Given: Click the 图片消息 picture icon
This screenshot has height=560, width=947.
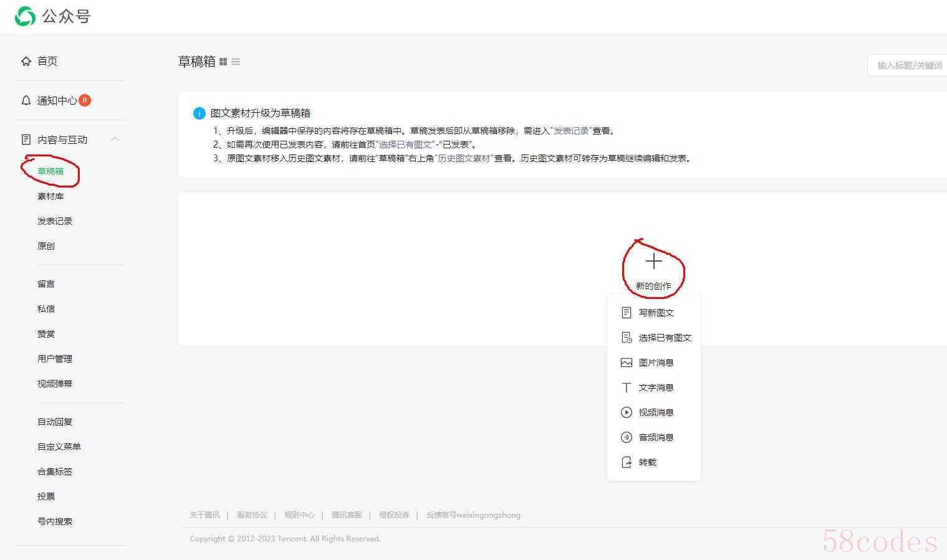Looking at the screenshot, I should click(627, 363).
